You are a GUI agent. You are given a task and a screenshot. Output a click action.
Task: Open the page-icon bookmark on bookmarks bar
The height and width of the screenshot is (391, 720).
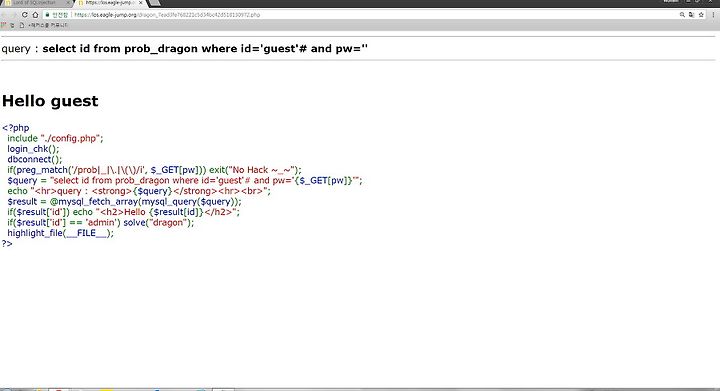[22, 25]
